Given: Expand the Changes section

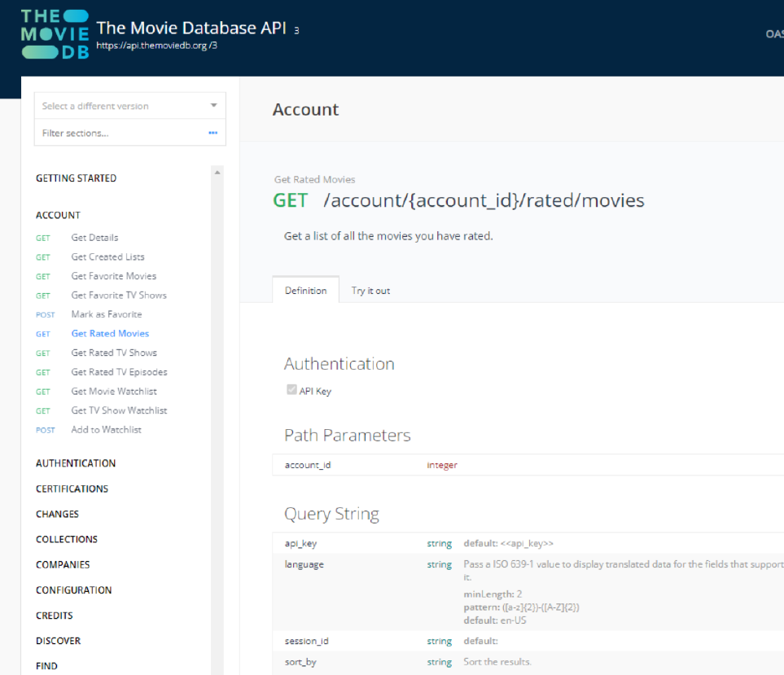Looking at the screenshot, I should 57,514.
